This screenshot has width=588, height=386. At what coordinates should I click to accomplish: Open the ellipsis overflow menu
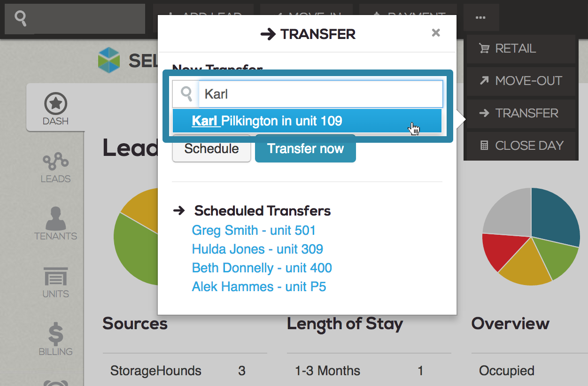tap(481, 17)
